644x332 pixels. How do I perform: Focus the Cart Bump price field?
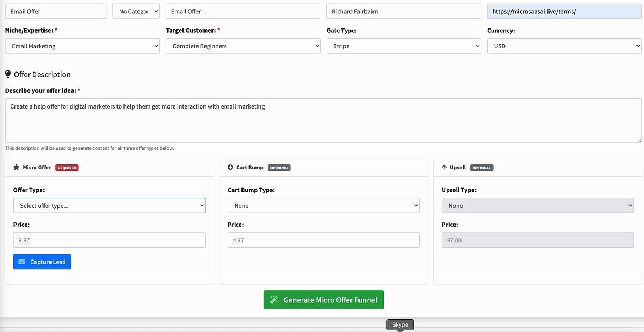(324, 240)
